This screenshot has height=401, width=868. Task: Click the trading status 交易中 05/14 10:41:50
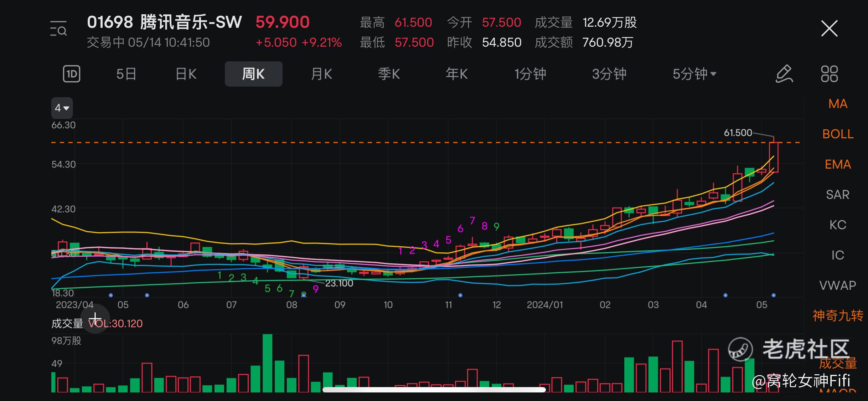pos(148,42)
